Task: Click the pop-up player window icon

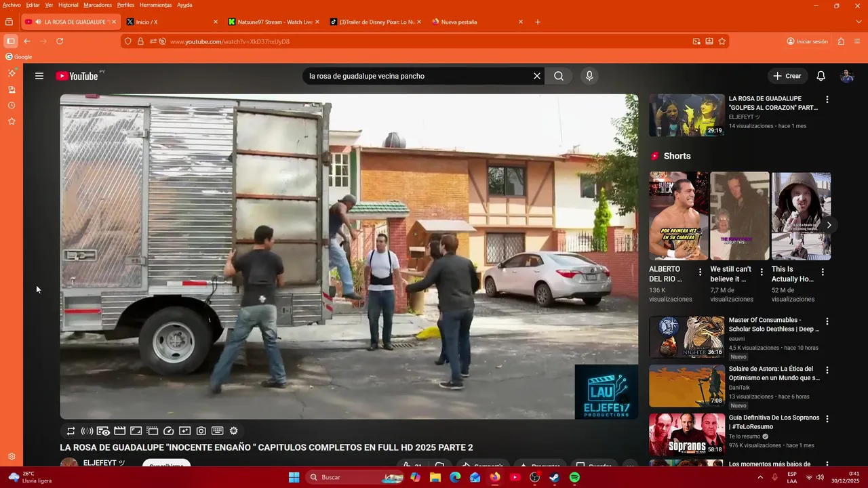Action: click(152, 431)
